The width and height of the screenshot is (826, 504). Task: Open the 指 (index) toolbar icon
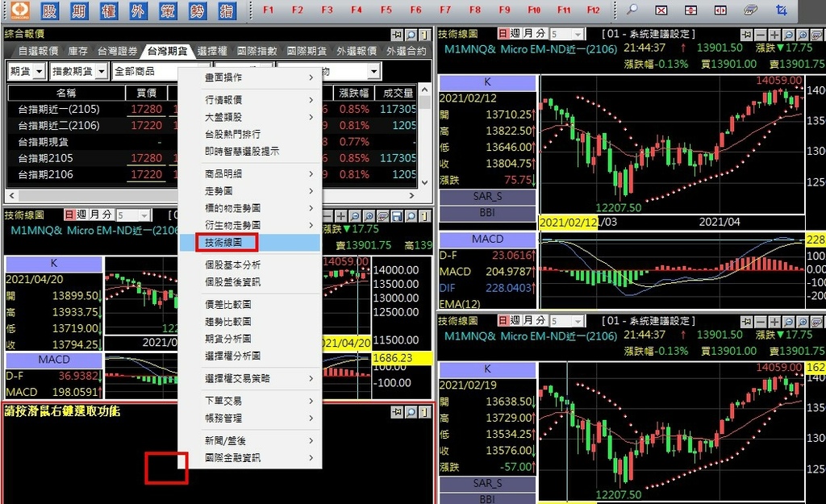[x=227, y=10]
